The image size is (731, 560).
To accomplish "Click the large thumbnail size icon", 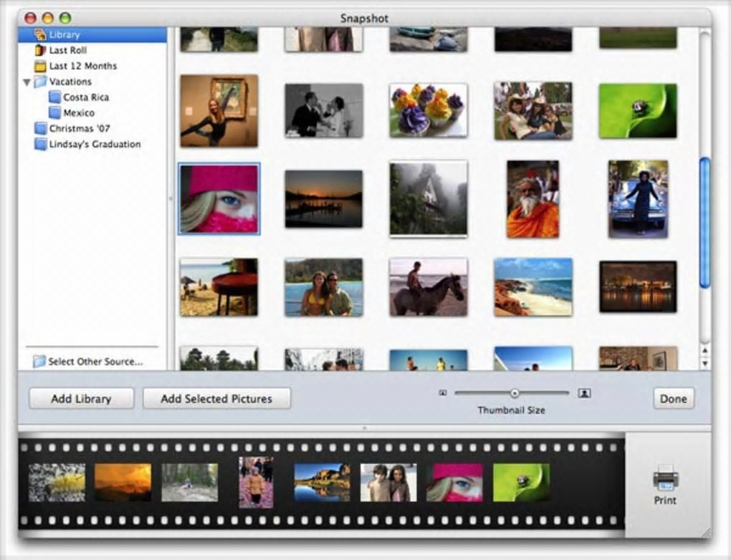I will (x=584, y=393).
